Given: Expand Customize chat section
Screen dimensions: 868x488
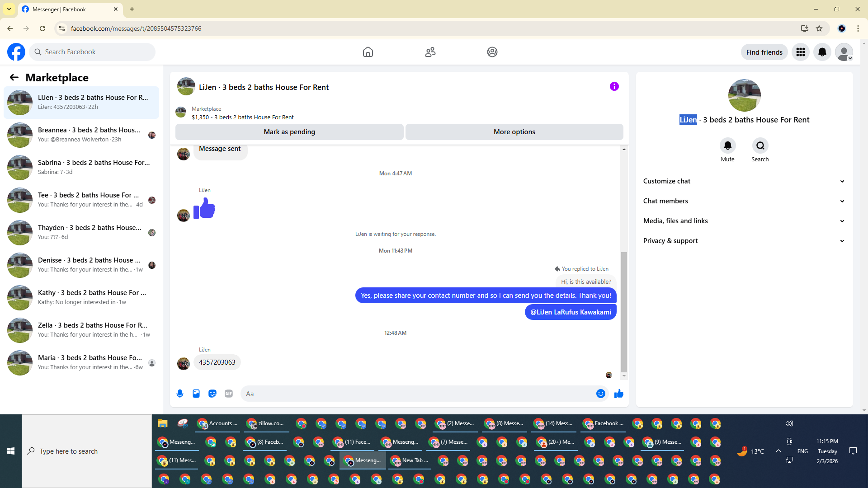Looking at the screenshot, I should 744,181.
